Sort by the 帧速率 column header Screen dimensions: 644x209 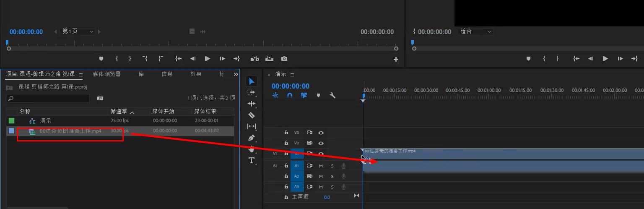point(119,112)
